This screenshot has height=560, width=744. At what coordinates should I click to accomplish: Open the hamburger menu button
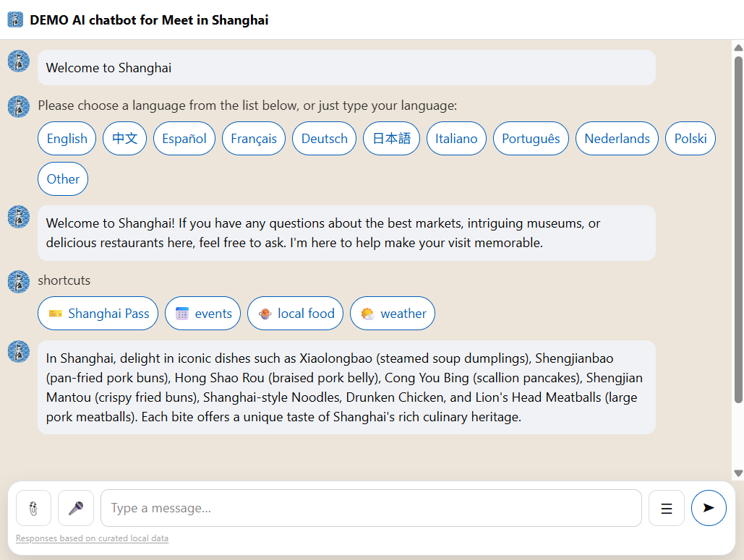click(667, 508)
